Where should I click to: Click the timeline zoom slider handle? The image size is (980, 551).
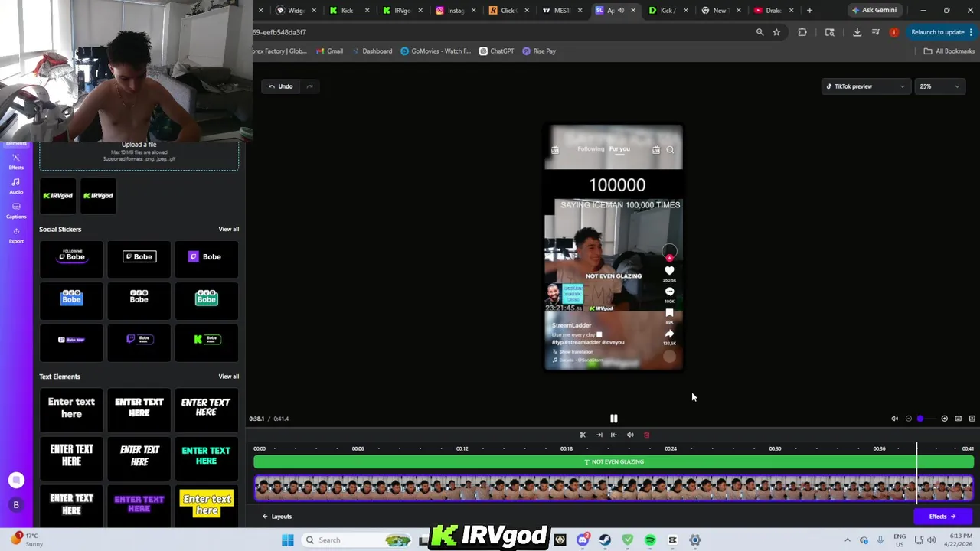(x=920, y=419)
